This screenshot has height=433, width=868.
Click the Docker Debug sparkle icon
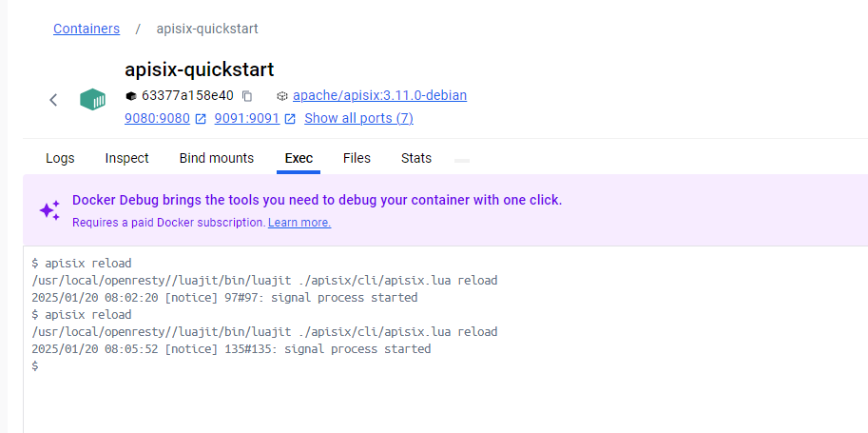(x=49, y=210)
